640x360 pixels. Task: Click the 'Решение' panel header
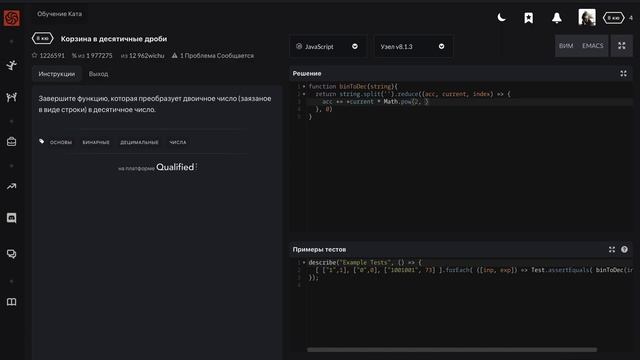307,73
